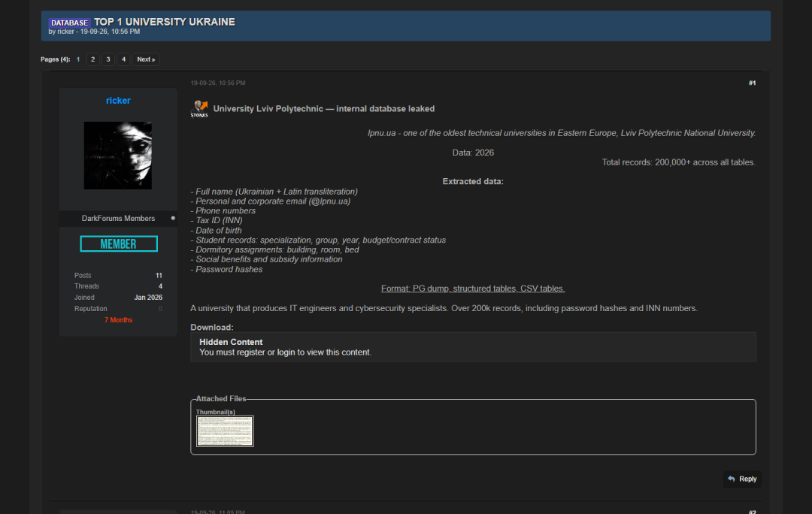Click the DATABASE thread prefix tag
Viewport: 812px width, 514px height.
(69, 23)
